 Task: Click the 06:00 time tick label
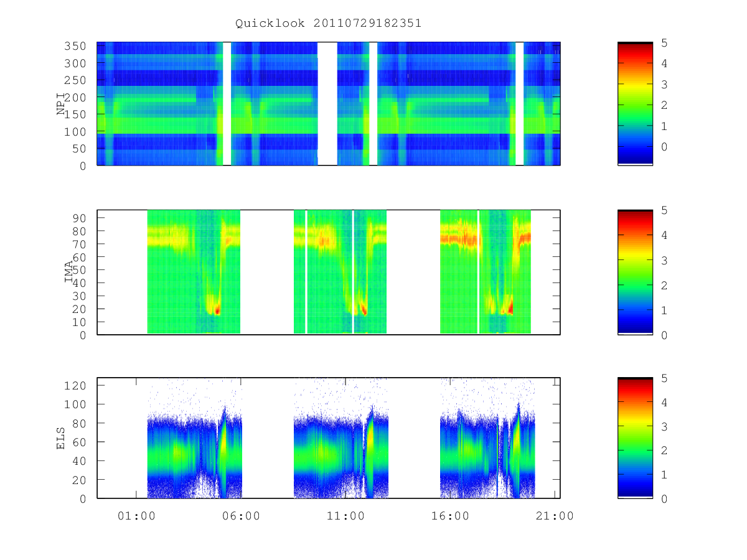[x=241, y=515]
